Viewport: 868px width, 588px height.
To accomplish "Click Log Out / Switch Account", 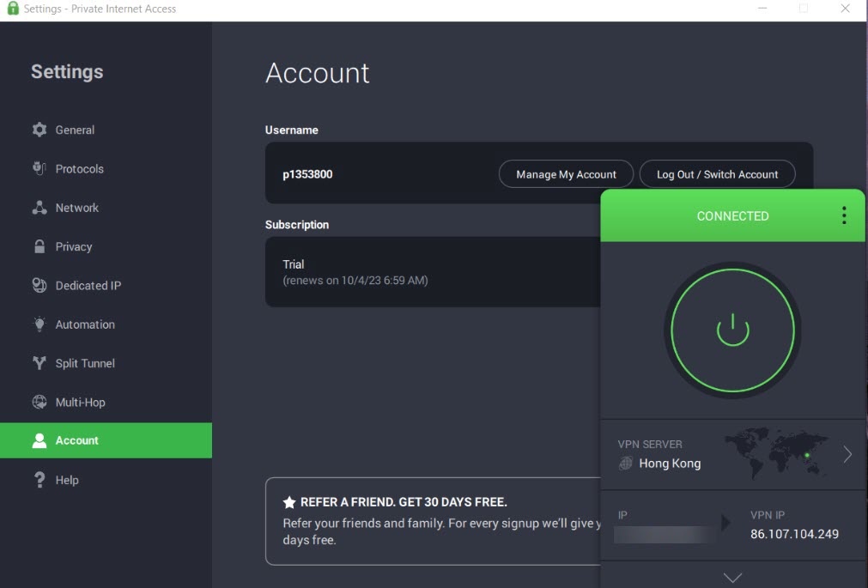I will tap(717, 174).
